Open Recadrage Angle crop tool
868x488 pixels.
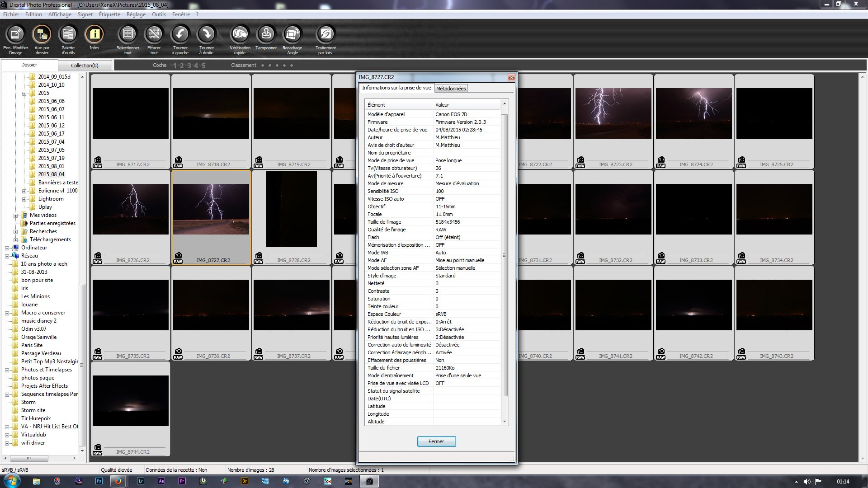pyautogui.click(x=292, y=34)
